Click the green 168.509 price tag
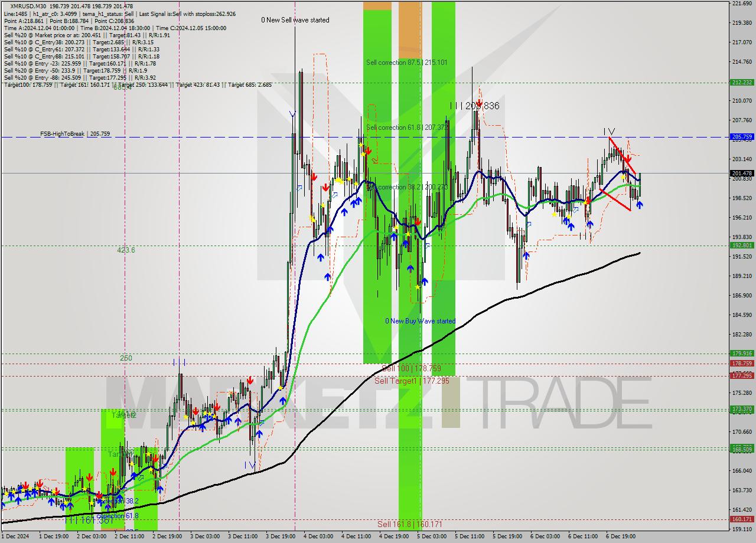Screen dimensions: 756x543 coord(742,449)
